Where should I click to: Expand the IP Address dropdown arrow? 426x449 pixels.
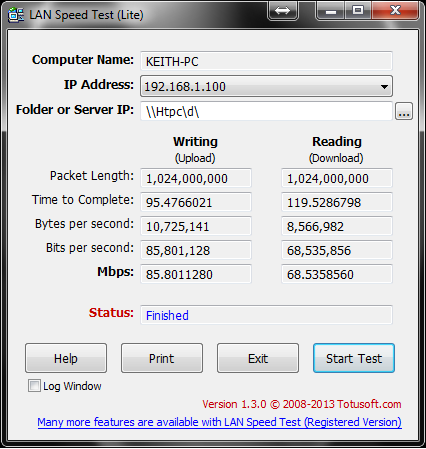pos(384,87)
